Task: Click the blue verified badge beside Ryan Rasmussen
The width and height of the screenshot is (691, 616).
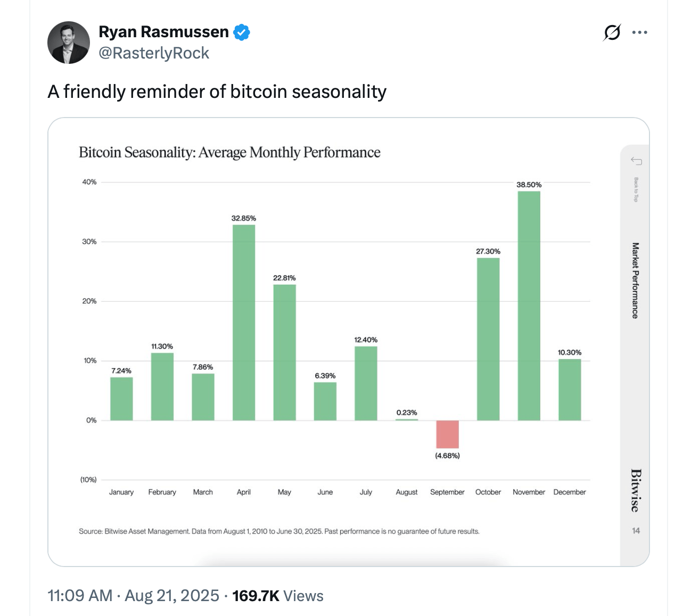Action: pos(242,32)
